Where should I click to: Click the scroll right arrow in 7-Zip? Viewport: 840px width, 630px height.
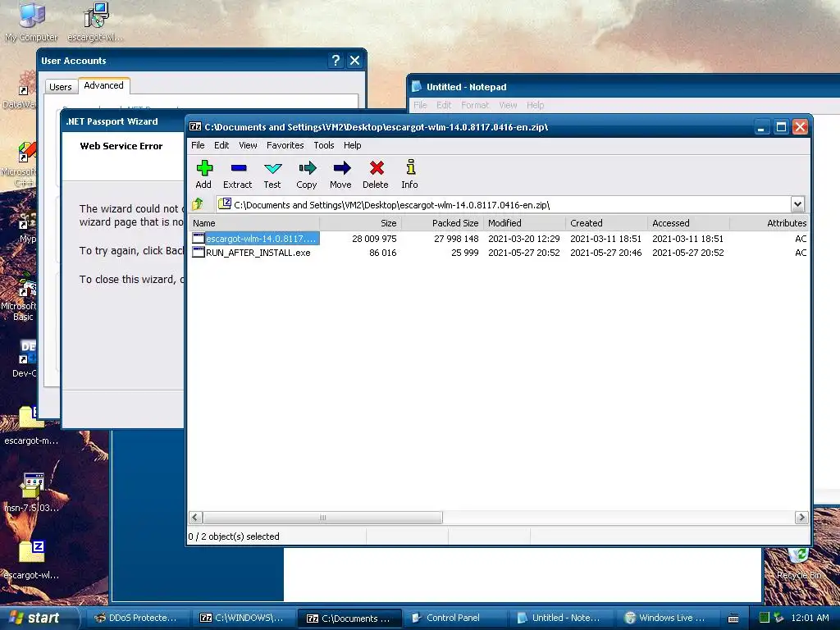tap(801, 518)
